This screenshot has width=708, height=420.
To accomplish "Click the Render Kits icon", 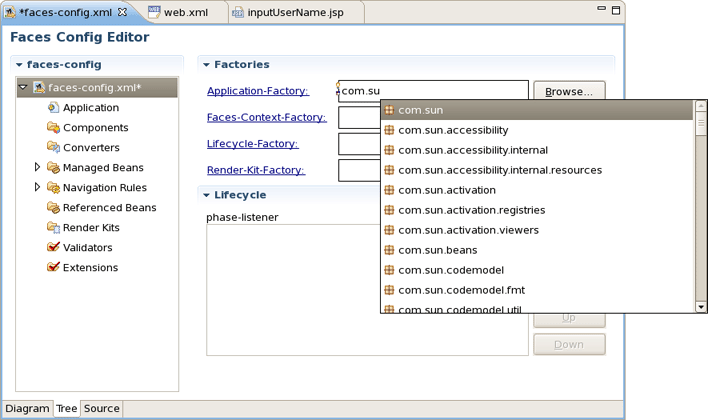I will pos(53,228).
